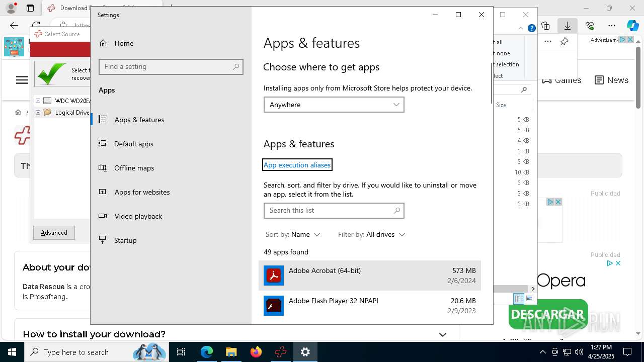Open Edge browser essentials icon
This screenshot has width=644, height=362.
pos(590,26)
